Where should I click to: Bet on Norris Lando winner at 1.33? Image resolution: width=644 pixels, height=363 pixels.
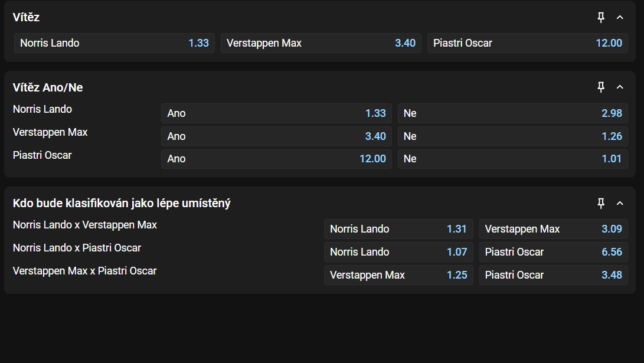115,43
